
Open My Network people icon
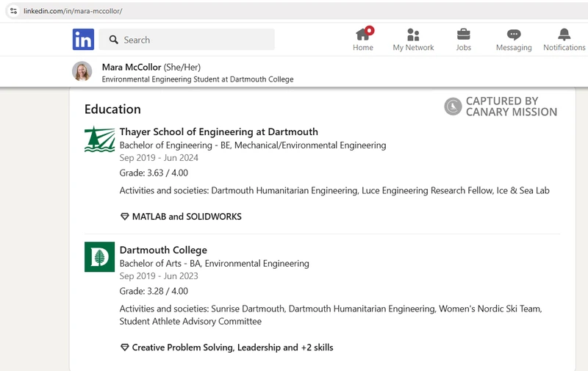pyautogui.click(x=413, y=35)
